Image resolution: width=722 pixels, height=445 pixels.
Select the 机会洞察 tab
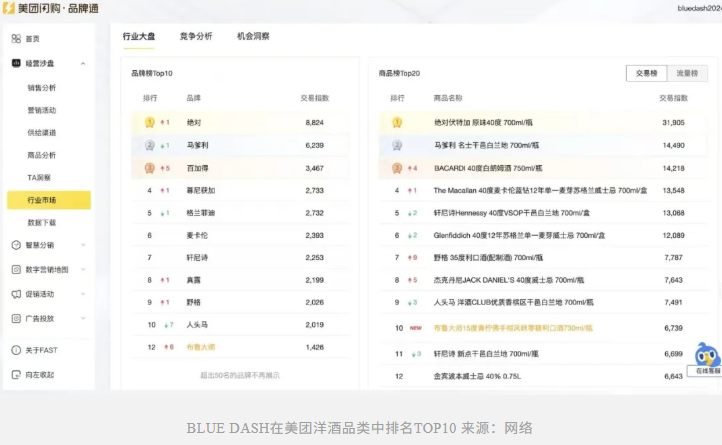[x=253, y=36]
